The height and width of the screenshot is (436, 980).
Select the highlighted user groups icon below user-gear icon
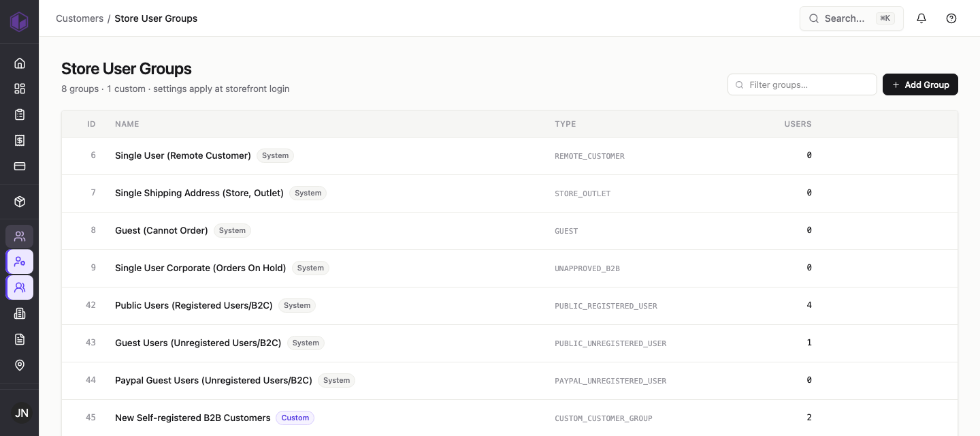[20, 287]
